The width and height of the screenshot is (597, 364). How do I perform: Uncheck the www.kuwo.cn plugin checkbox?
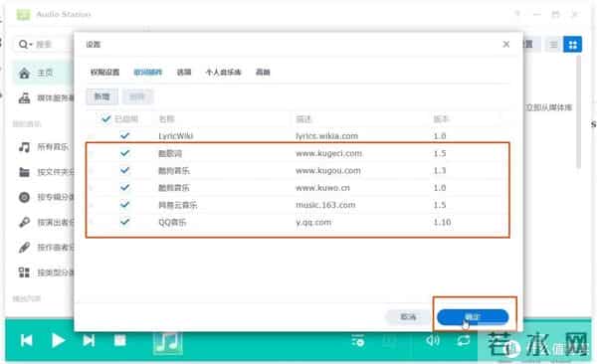tap(124, 187)
